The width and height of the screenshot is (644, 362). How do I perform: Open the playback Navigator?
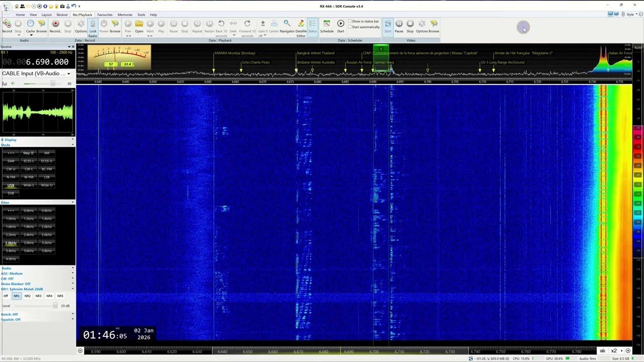287,26
